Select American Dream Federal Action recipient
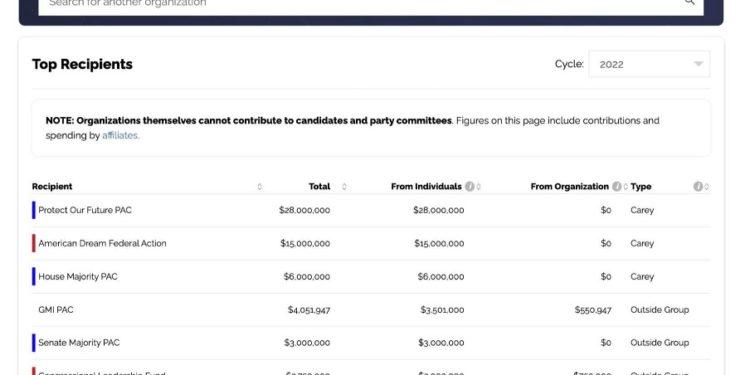Image resolution: width=750 pixels, height=375 pixels. click(x=102, y=243)
